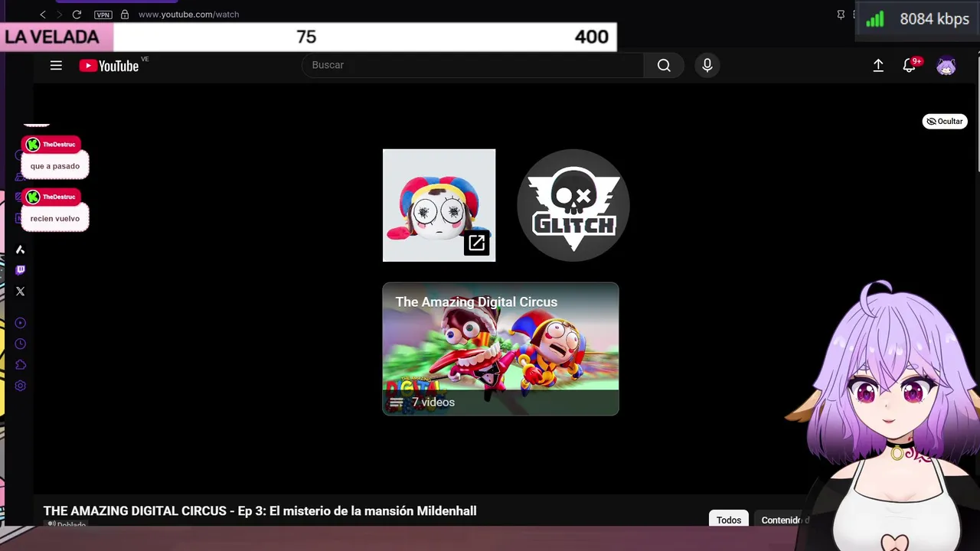Select the Todos filter chip

pyautogui.click(x=729, y=520)
